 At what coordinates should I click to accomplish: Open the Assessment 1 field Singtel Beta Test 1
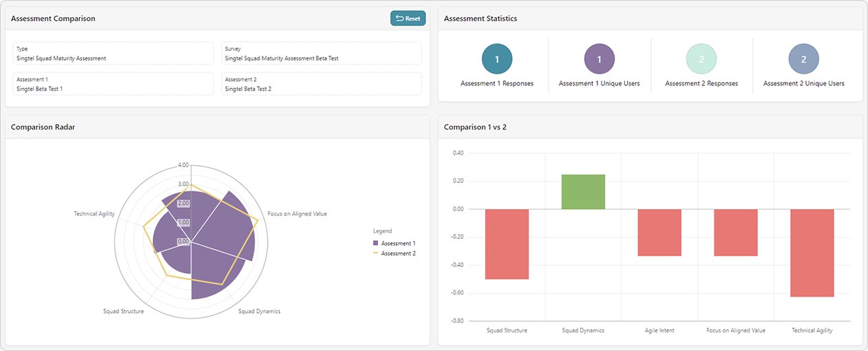[x=113, y=84]
